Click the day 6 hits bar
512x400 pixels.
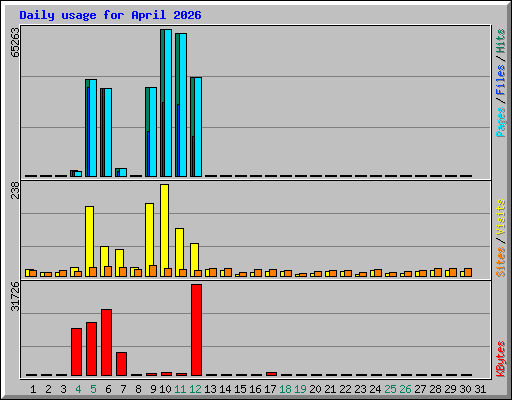coord(102,132)
